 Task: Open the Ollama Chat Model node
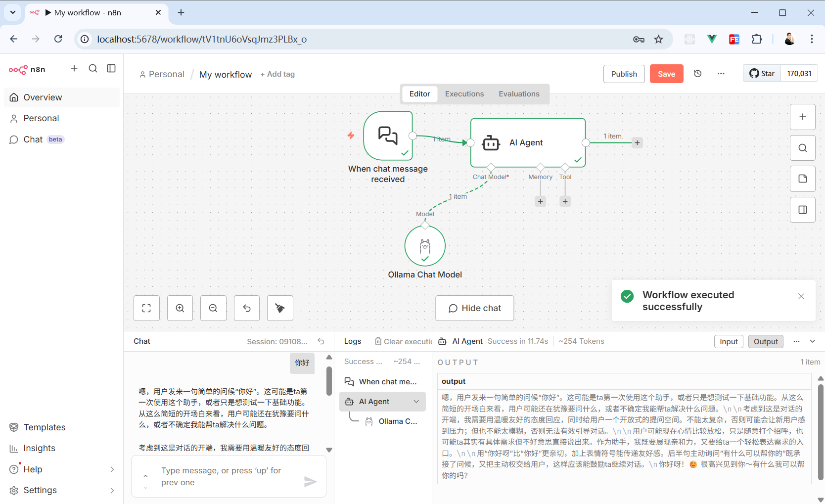[425, 246]
